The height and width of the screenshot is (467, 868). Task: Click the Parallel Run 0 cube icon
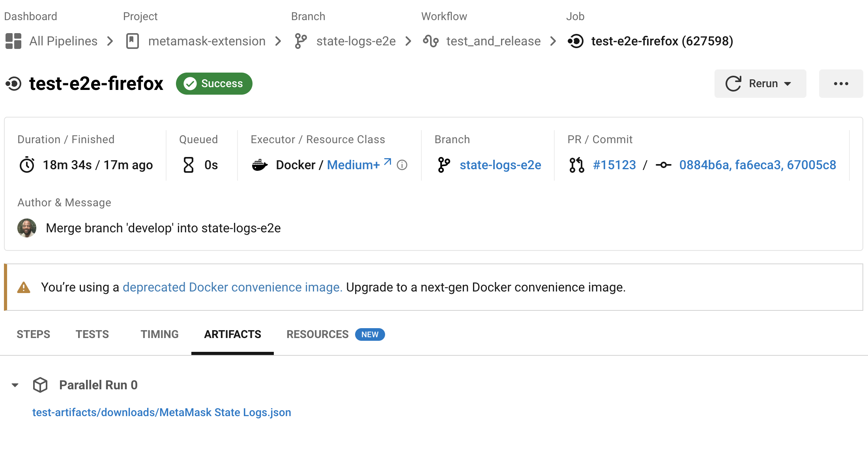tap(40, 385)
